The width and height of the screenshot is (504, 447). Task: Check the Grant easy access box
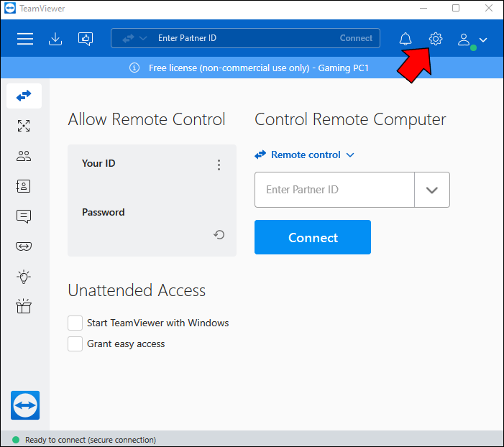click(75, 344)
